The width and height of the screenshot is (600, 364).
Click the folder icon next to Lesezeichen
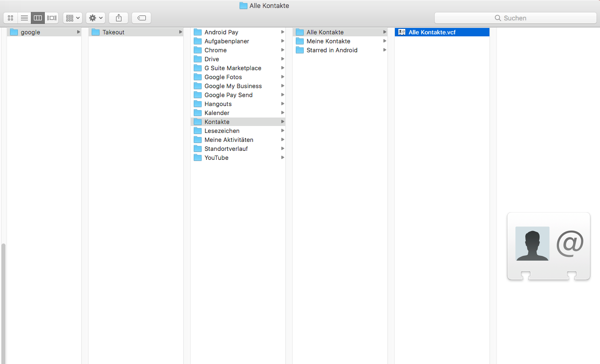[198, 130]
